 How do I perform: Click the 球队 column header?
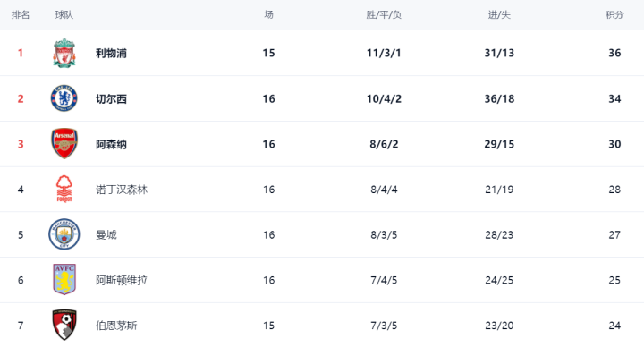[64, 15]
